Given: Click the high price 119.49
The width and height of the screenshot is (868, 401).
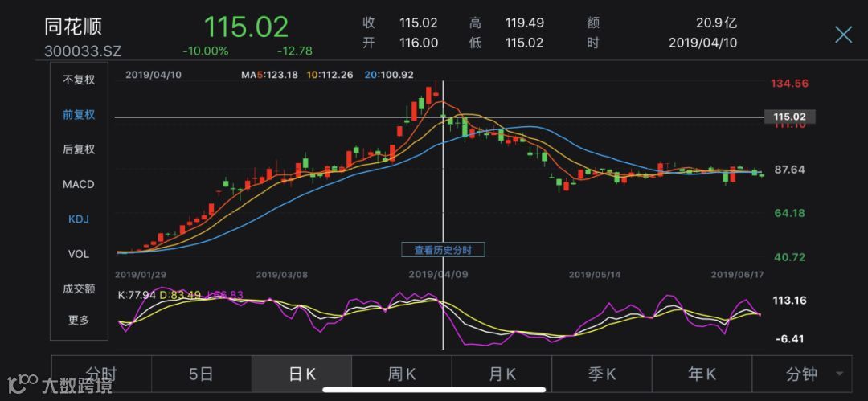Looking at the screenshot, I should 524,23.
